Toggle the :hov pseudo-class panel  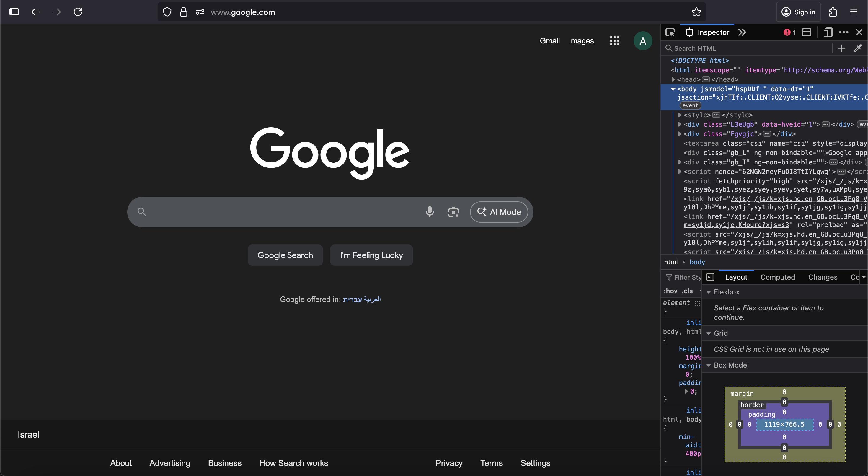[670, 291]
